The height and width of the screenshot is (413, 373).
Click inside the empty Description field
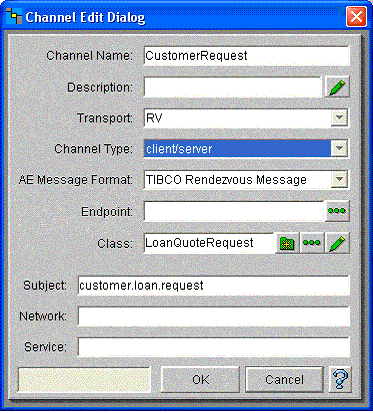(233, 87)
